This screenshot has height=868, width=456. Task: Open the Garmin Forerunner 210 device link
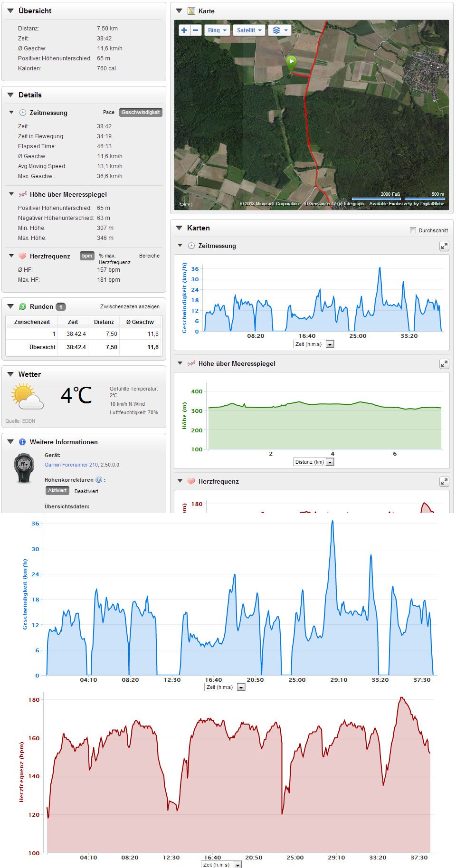coord(71,465)
